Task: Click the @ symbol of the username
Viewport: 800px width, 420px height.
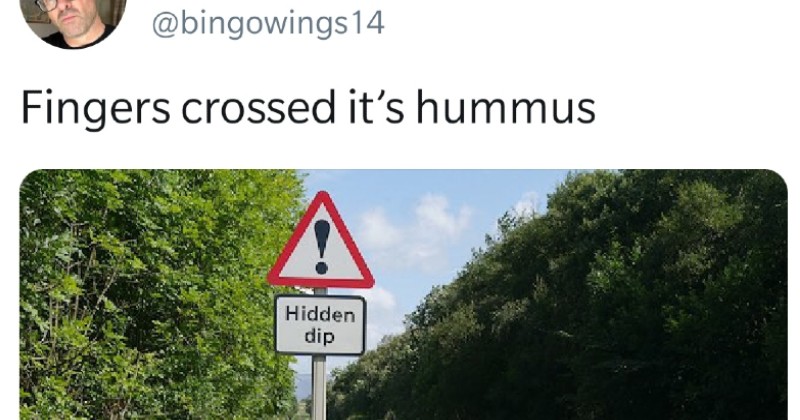Action: click(x=165, y=24)
